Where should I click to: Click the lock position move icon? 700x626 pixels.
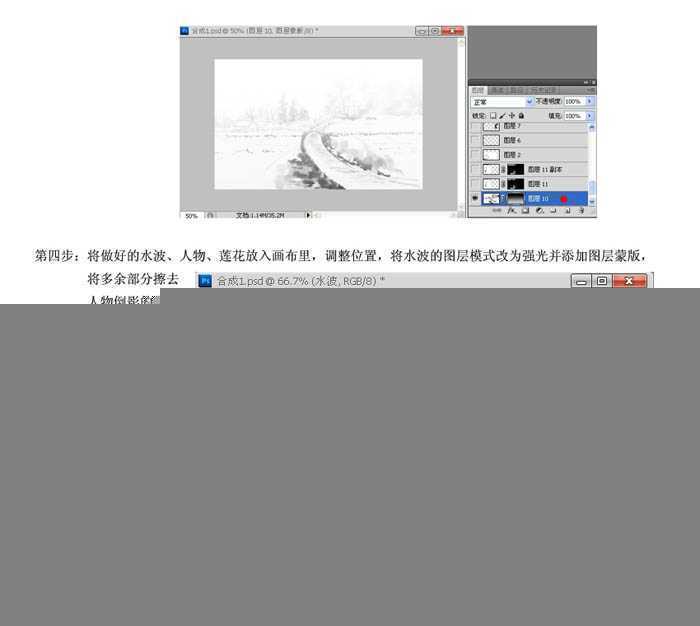pos(512,116)
